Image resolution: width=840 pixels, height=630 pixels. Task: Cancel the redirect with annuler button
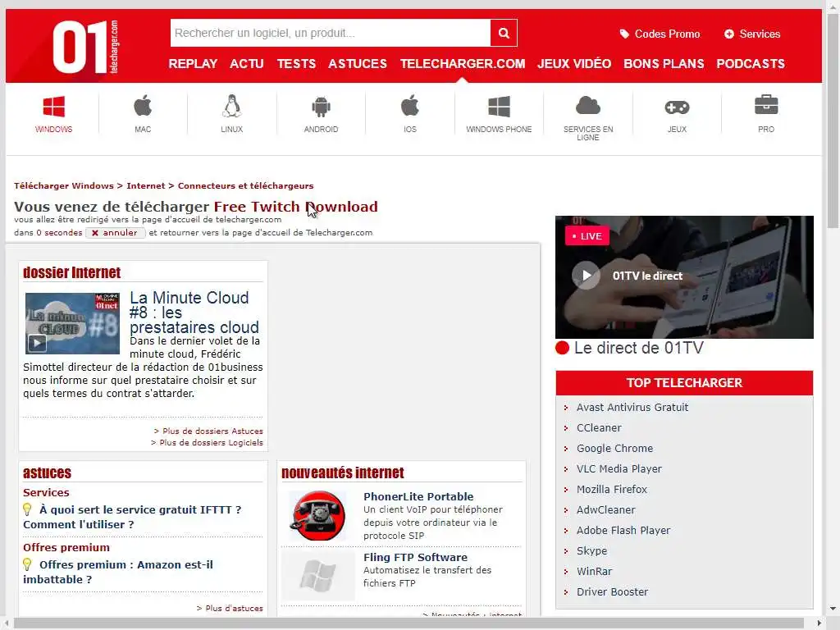pyautogui.click(x=115, y=233)
